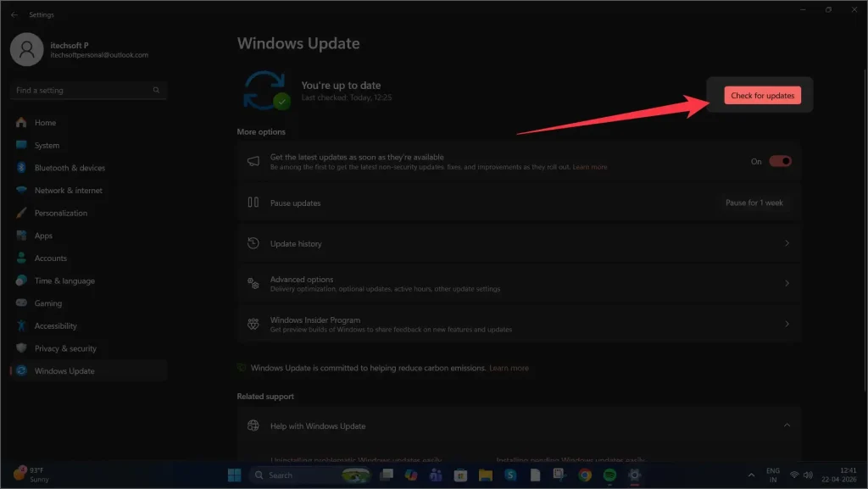This screenshot has height=489, width=868.
Task: Focus the Find a setting search box
Action: pyautogui.click(x=88, y=90)
